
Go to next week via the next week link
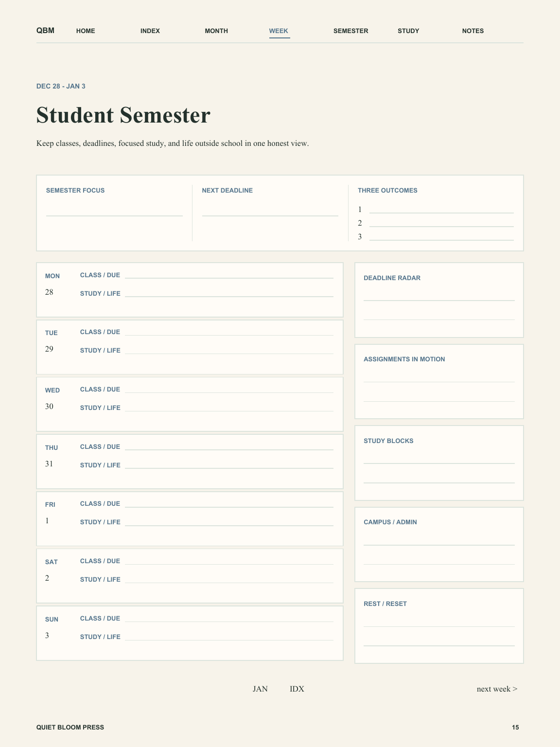click(497, 689)
